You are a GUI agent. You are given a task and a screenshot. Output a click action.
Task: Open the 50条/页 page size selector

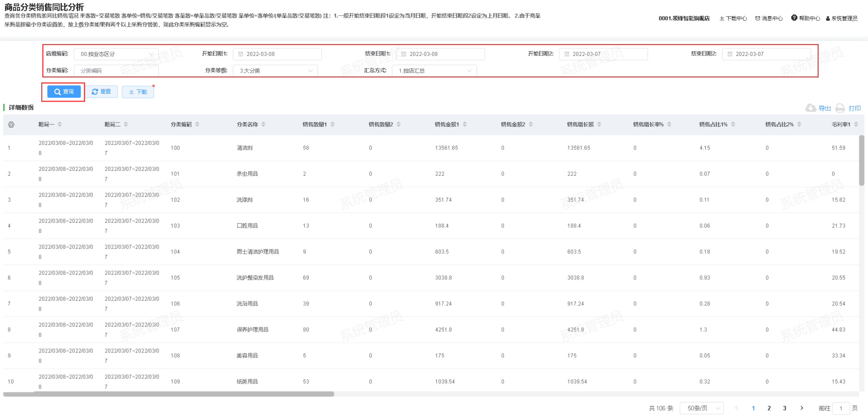701,408
